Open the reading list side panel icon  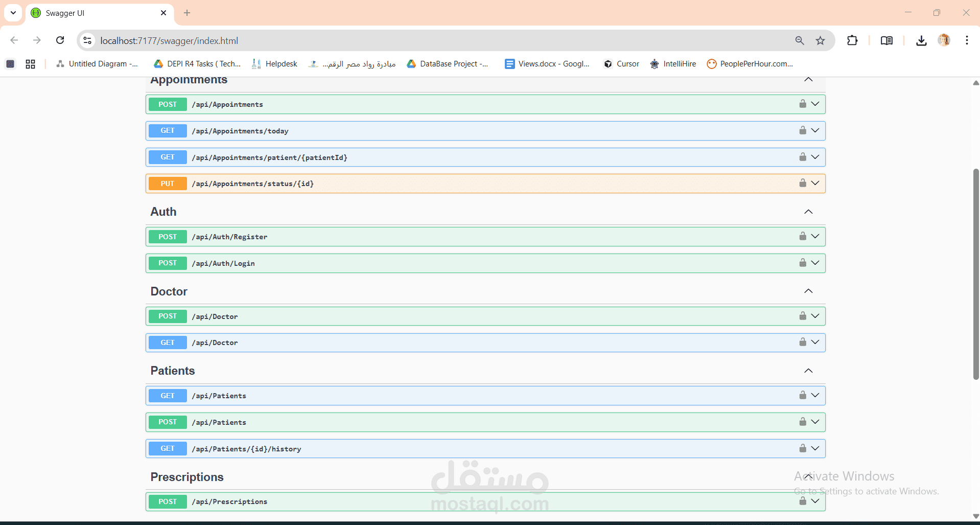pos(886,40)
